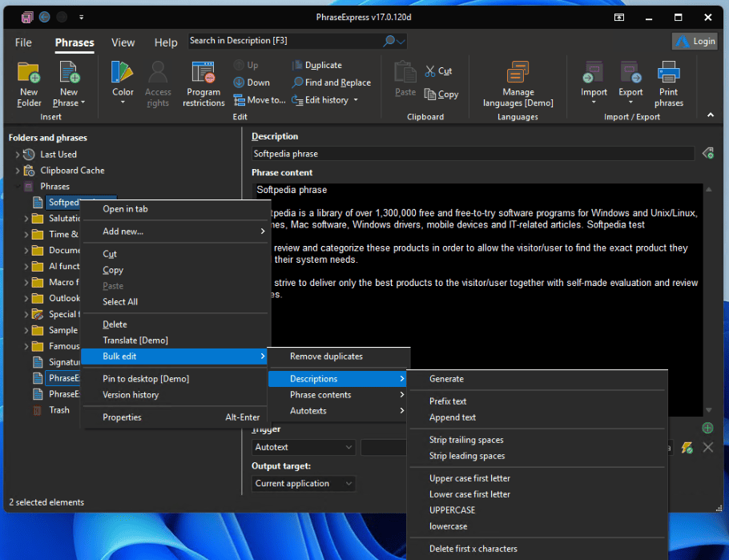Collapse the ribbon with chevron arrow
The image size is (729, 560).
click(x=711, y=115)
